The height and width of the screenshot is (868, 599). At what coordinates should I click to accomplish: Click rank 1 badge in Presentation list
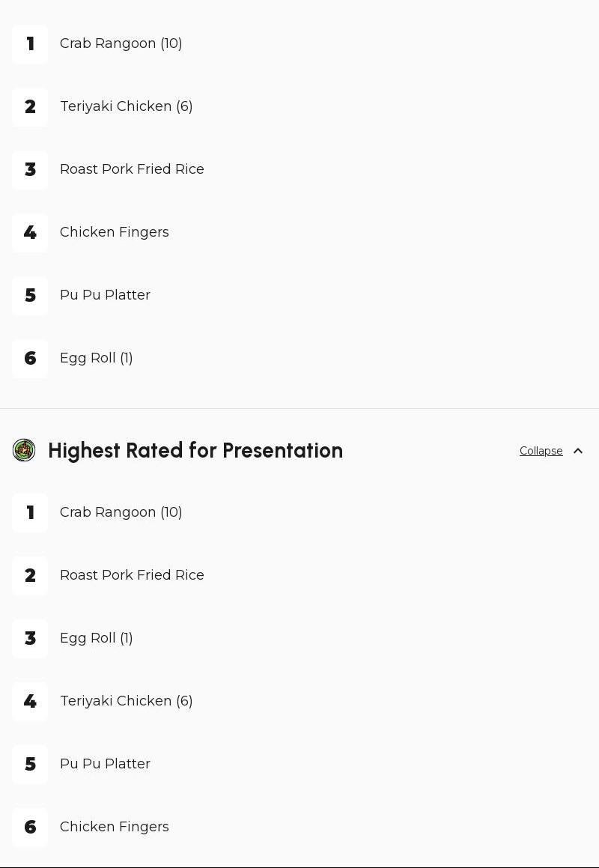(30, 513)
